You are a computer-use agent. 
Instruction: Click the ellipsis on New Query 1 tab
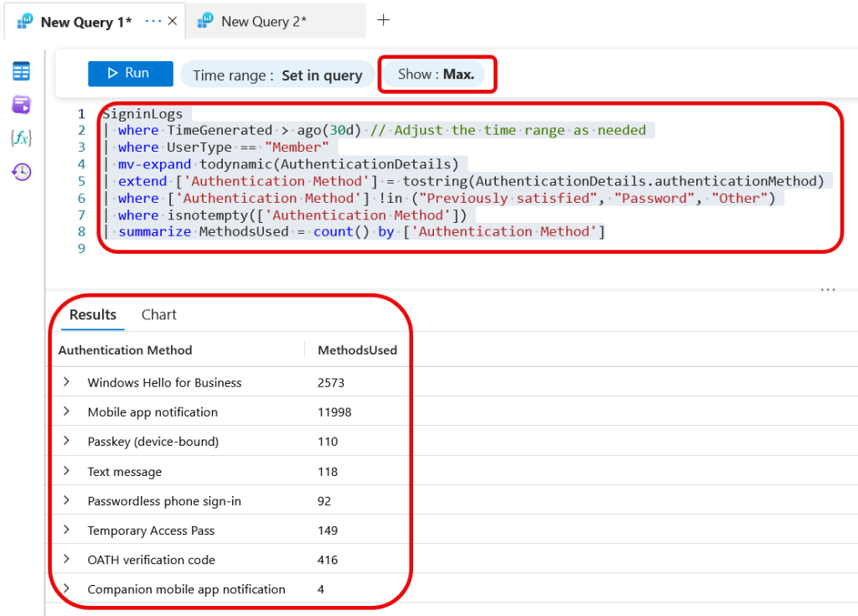click(x=153, y=21)
